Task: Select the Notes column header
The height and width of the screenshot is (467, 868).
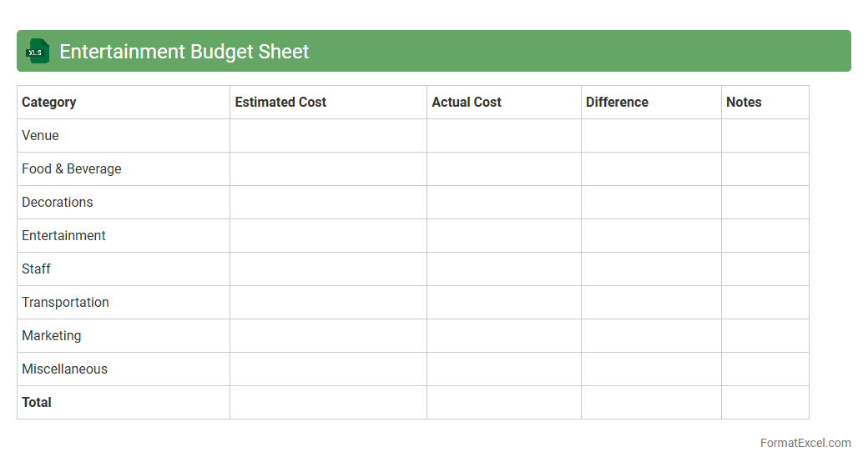Action: (744, 103)
